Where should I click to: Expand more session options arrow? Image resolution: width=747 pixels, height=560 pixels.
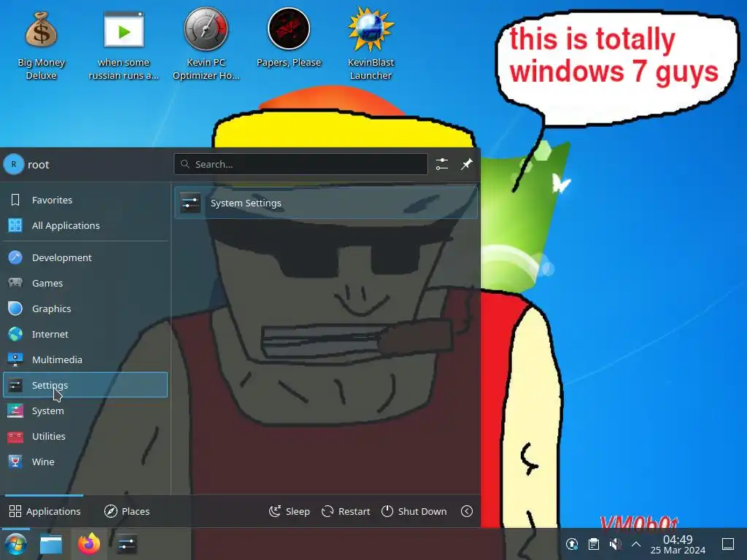467,511
